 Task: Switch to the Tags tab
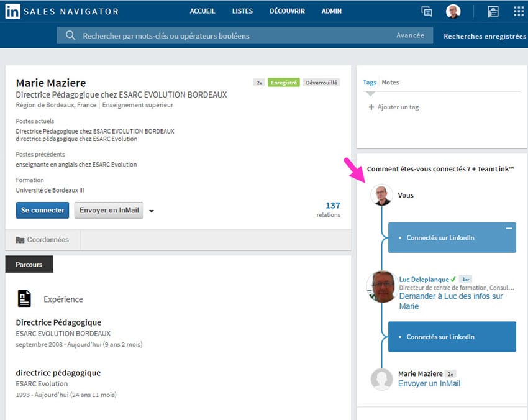coord(370,82)
